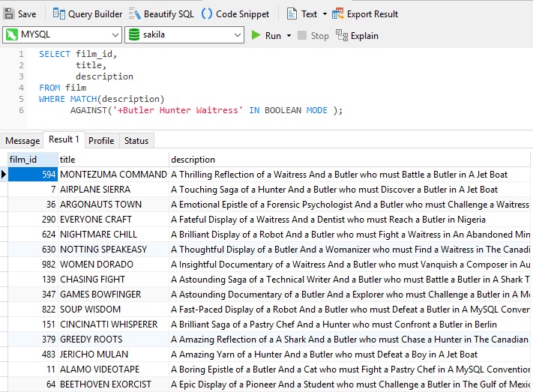Select the film_id 151 cell

(33, 324)
